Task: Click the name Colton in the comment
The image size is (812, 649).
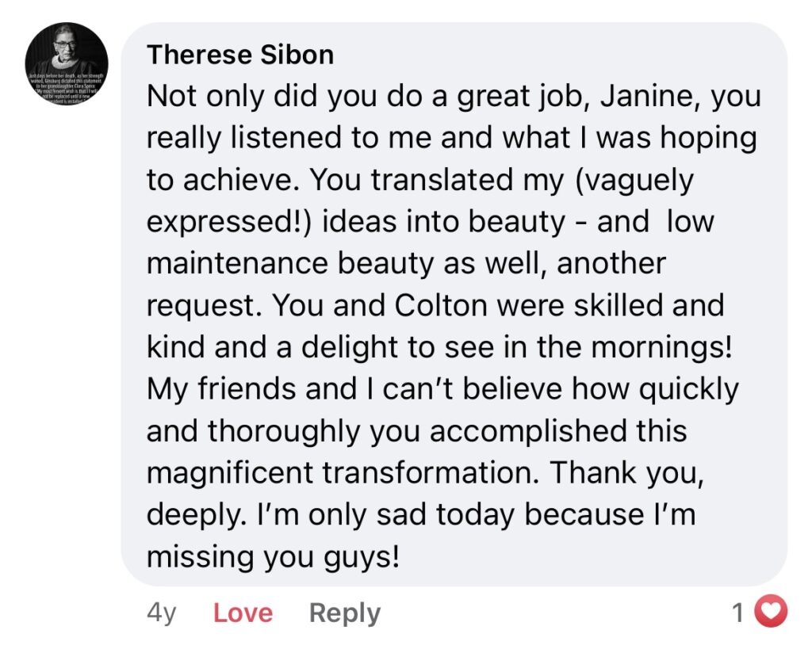Action: pyautogui.click(x=441, y=305)
